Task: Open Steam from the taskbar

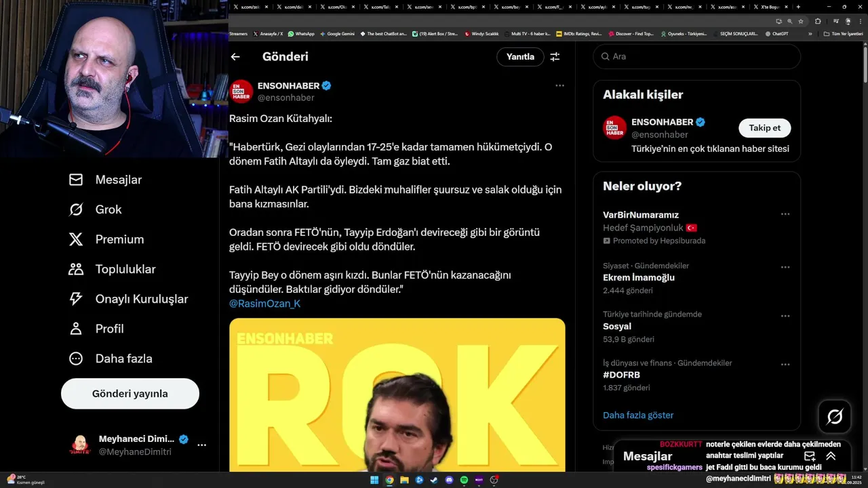Action: pyautogui.click(x=434, y=480)
